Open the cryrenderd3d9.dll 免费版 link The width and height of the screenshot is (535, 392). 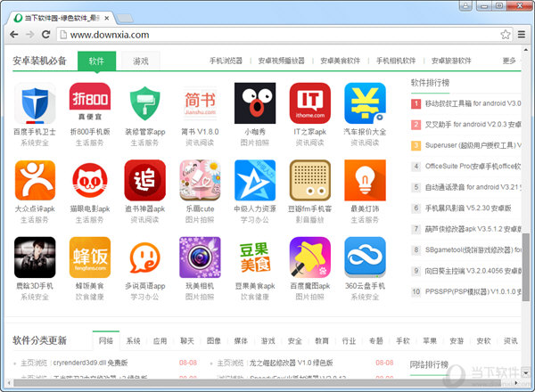(x=90, y=363)
